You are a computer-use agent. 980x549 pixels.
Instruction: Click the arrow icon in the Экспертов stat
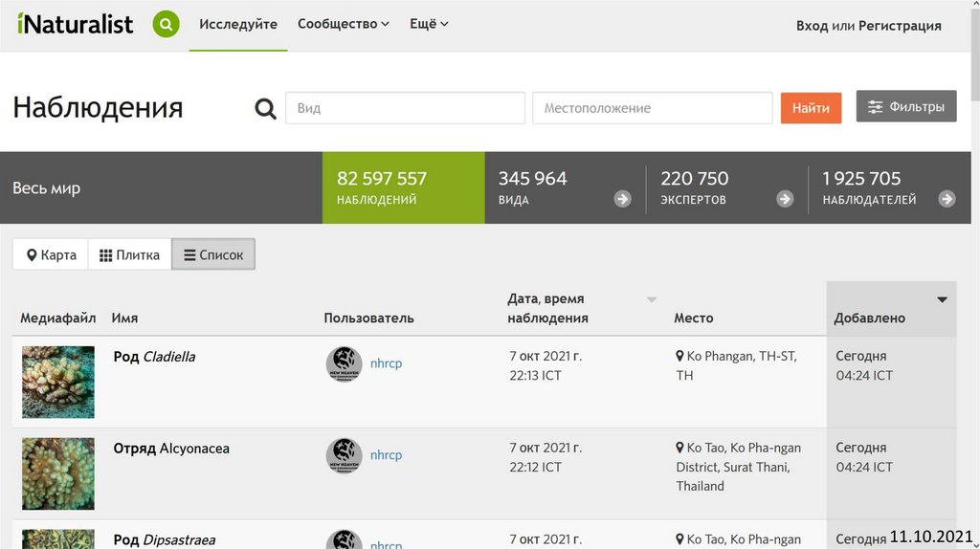click(x=785, y=199)
